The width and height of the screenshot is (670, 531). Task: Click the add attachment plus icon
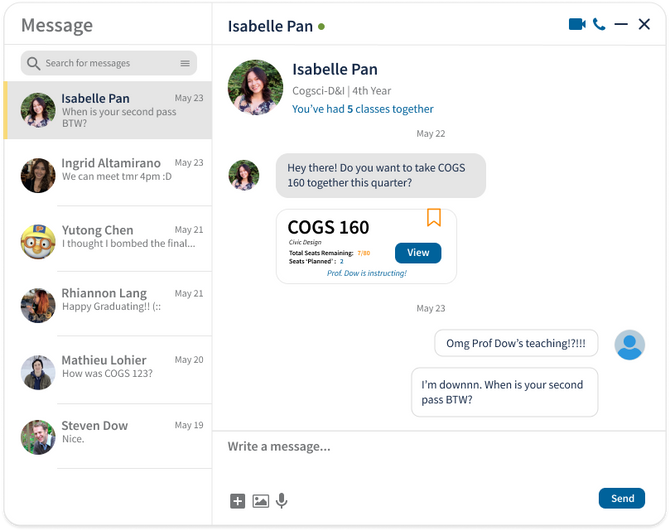click(238, 501)
